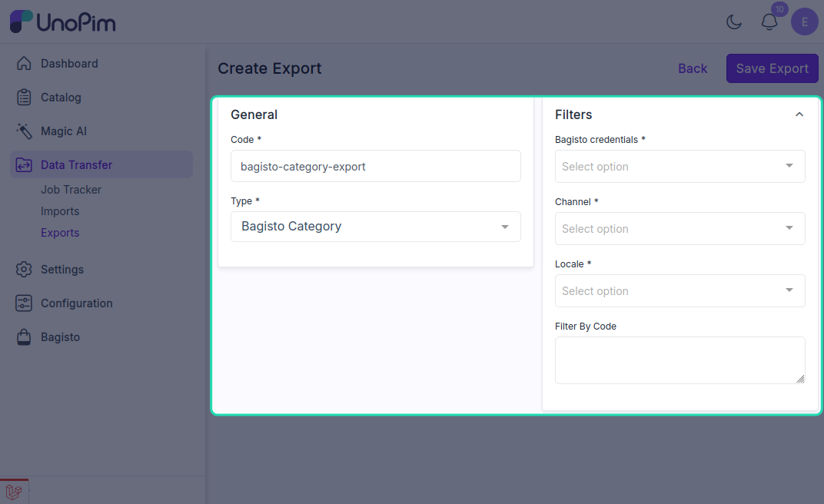Open user profile avatar E

pos(805,22)
